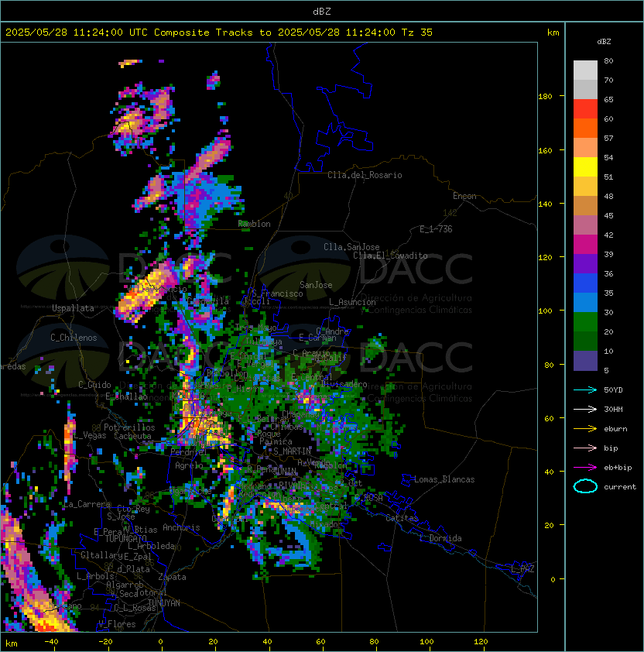The width and height of the screenshot is (644, 652).
Task: Click the 'TUPUNGATO' place label
Action: click(125, 538)
